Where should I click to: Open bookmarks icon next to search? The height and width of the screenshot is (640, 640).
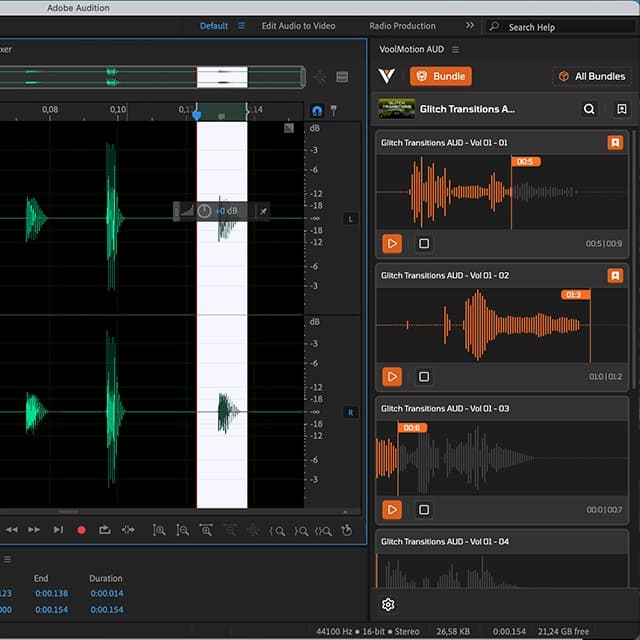621,109
